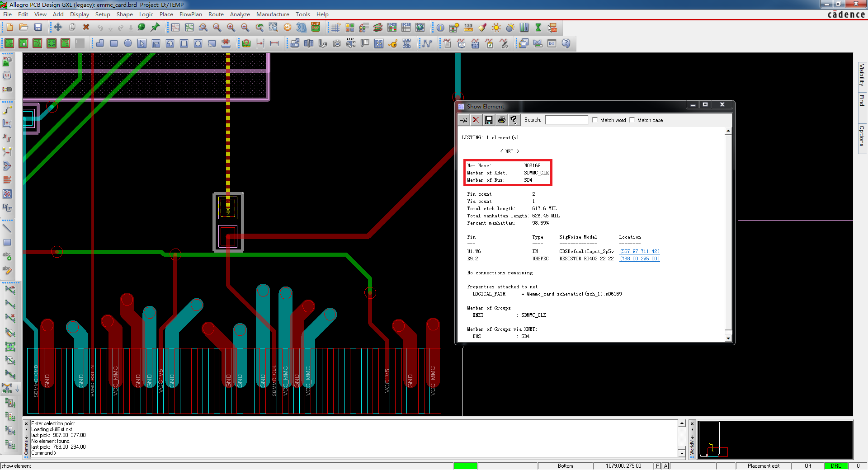The height and width of the screenshot is (470, 868).
Task: Toggle the Grid icon in the toolbar
Action: (335, 28)
